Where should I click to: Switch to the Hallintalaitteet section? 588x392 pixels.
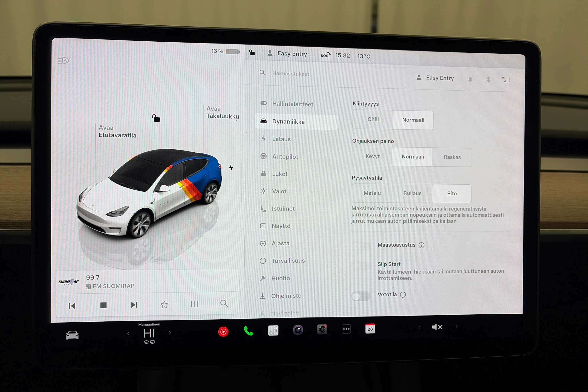[293, 104]
